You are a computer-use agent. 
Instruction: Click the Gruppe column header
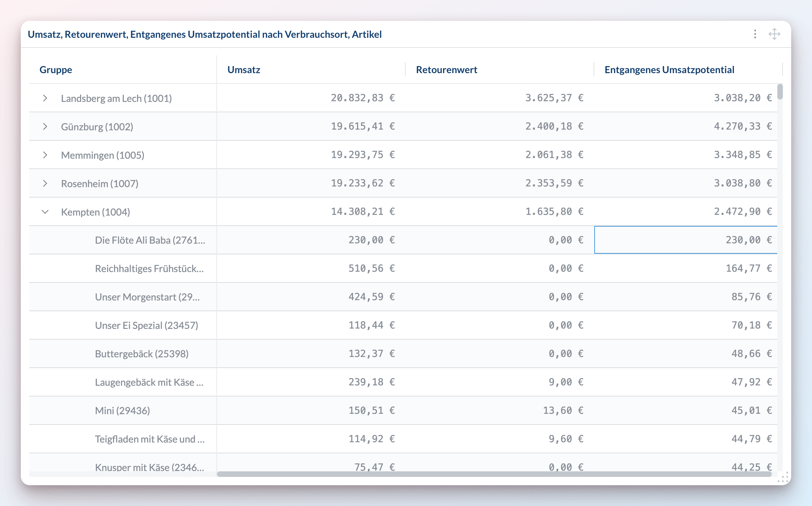(56, 70)
